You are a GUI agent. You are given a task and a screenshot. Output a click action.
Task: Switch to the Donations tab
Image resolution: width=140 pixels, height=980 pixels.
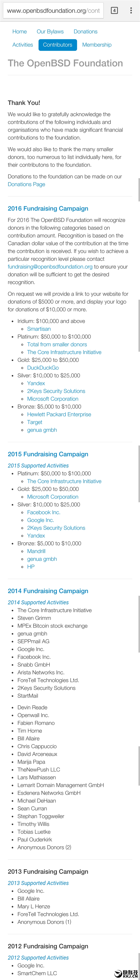point(86,31)
